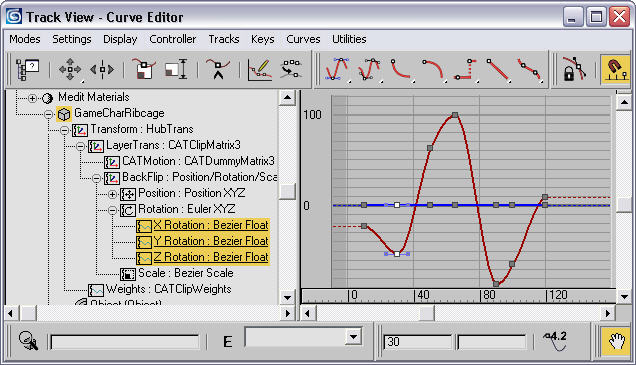Open the Filters toolbar icon
Image resolution: width=636 pixels, height=365 pixels.
pos(27,70)
